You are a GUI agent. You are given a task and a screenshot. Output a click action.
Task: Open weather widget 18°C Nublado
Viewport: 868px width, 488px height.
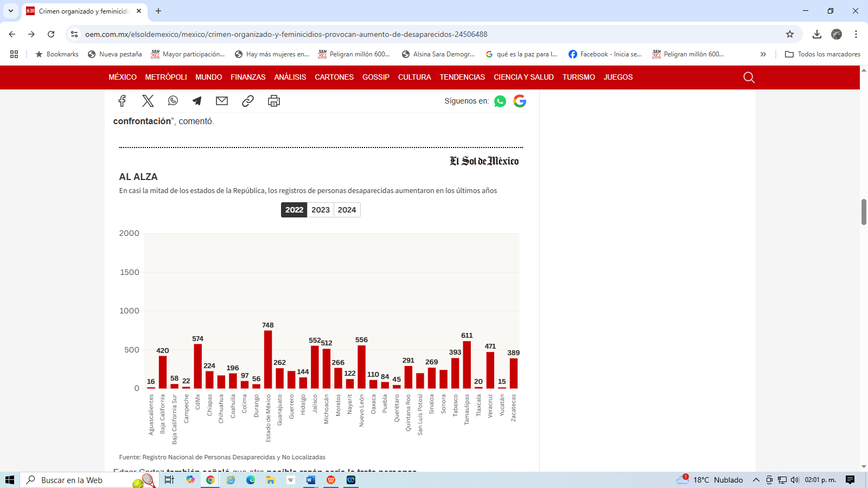point(710,480)
